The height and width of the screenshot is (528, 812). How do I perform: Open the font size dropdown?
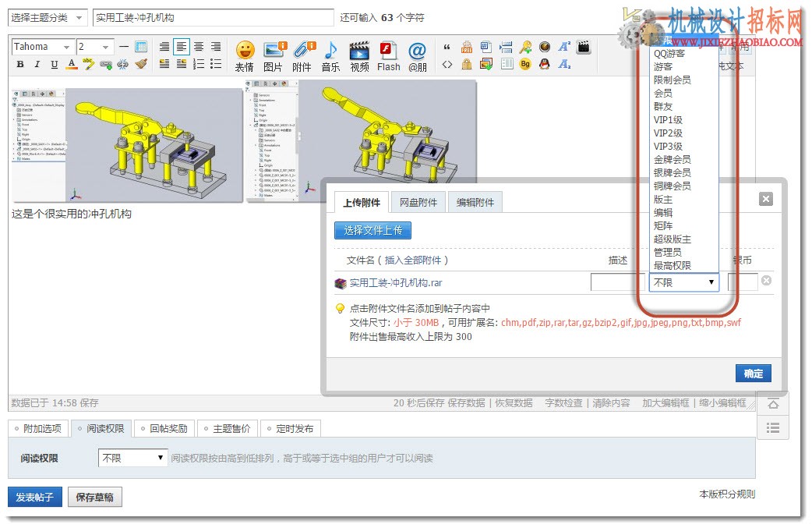coord(95,47)
